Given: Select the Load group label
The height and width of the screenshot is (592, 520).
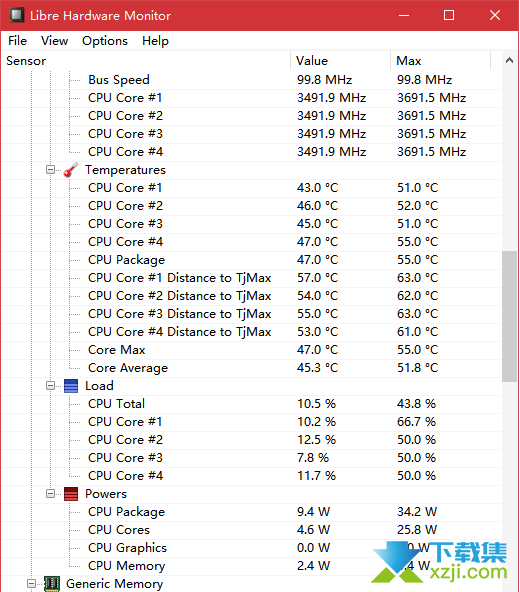Looking at the screenshot, I should coord(99,386).
